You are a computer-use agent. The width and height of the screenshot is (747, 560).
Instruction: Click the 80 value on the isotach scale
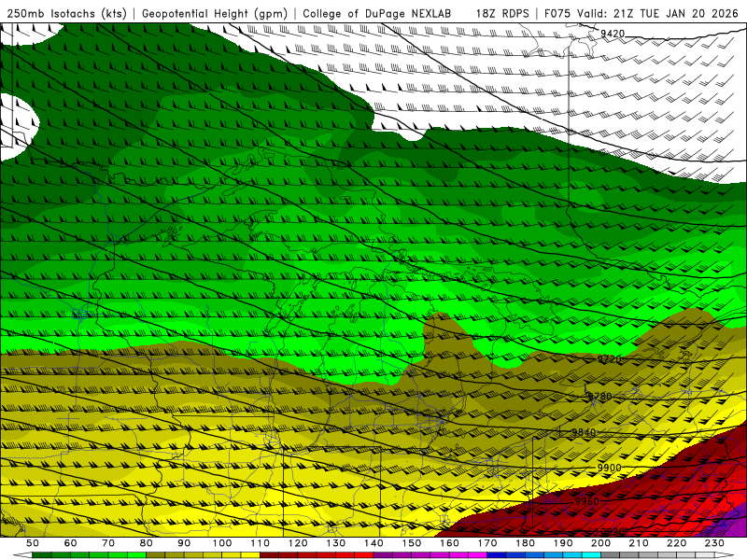click(147, 543)
